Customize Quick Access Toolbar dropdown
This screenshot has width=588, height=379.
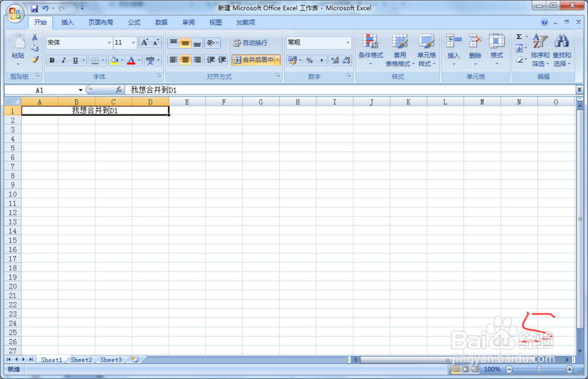(82, 8)
